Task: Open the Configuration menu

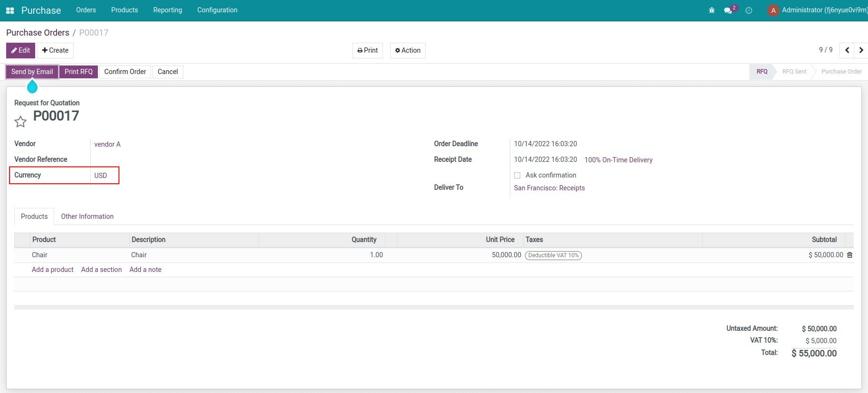Action: [x=217, y=10]
